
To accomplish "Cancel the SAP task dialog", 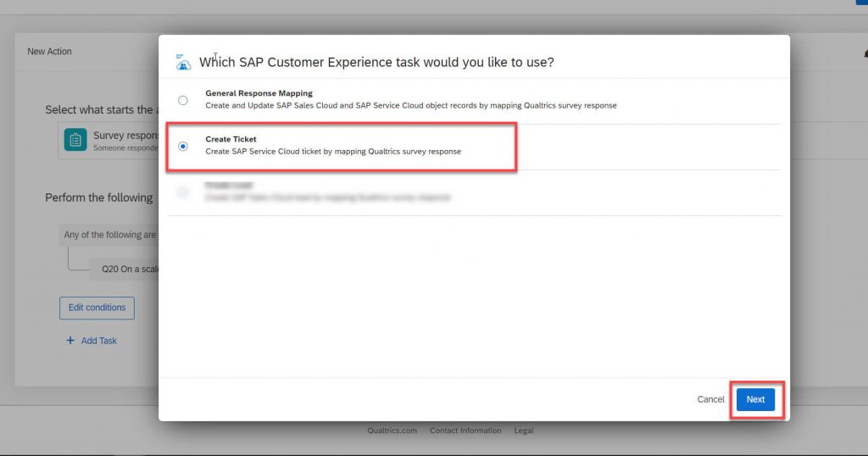I will tap(711, 399).
